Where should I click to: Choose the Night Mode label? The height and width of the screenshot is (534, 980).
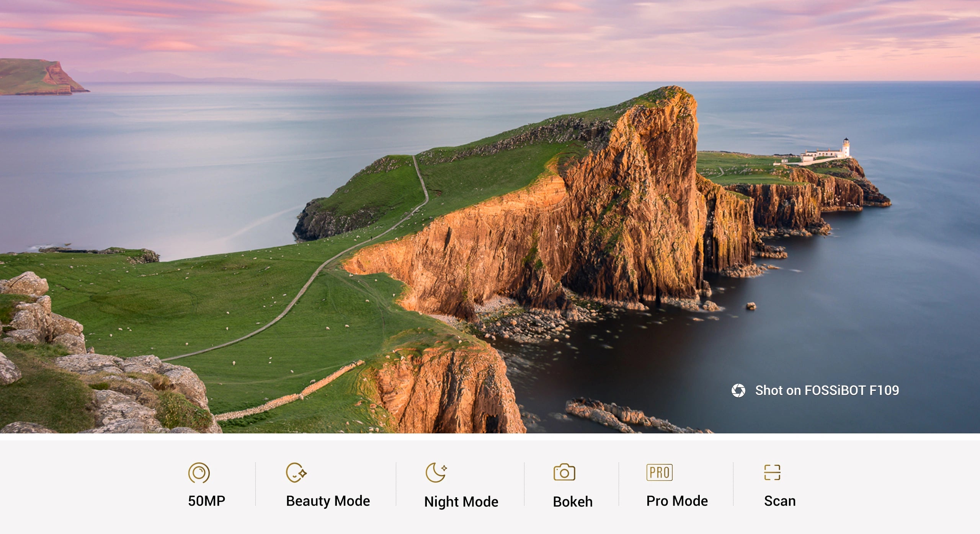[461, 501]
